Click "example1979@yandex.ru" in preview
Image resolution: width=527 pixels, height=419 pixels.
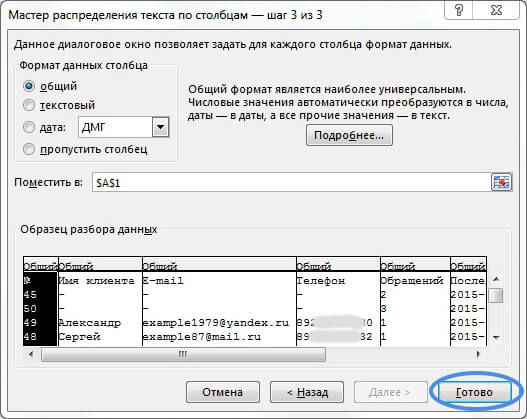tap(216, 323)
